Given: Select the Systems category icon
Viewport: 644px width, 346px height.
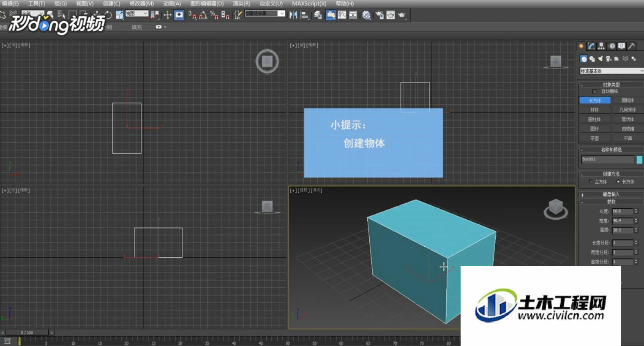Looking at the screenshot, I should tap(634, 59).
